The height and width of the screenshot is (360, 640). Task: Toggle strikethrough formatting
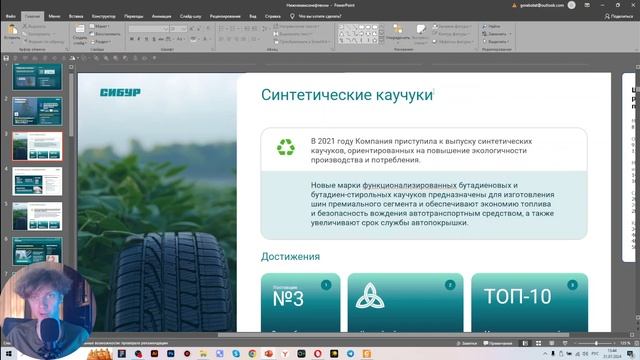[161, 39]
